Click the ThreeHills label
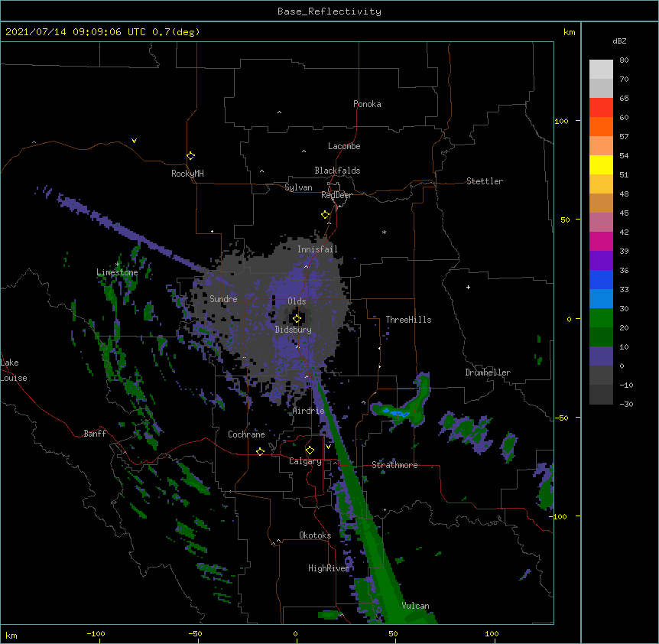Screen dimensions: 659x644 tap(408, 320)
